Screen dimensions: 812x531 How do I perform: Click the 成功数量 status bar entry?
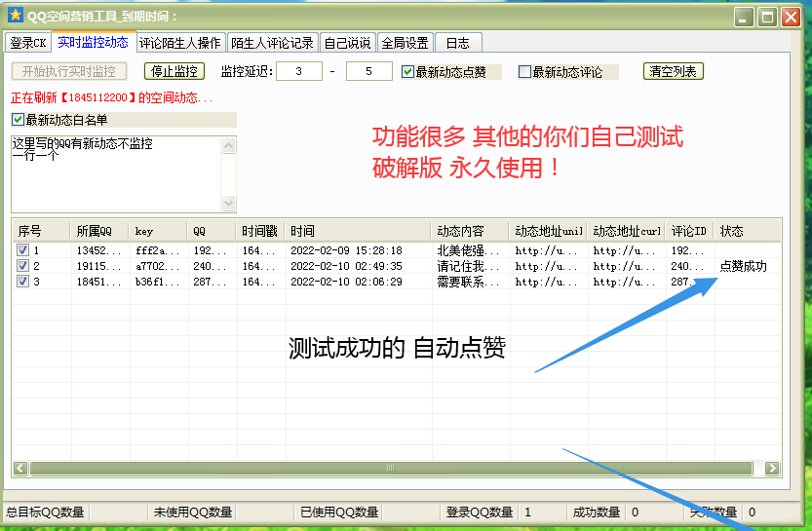click(597, 512)
